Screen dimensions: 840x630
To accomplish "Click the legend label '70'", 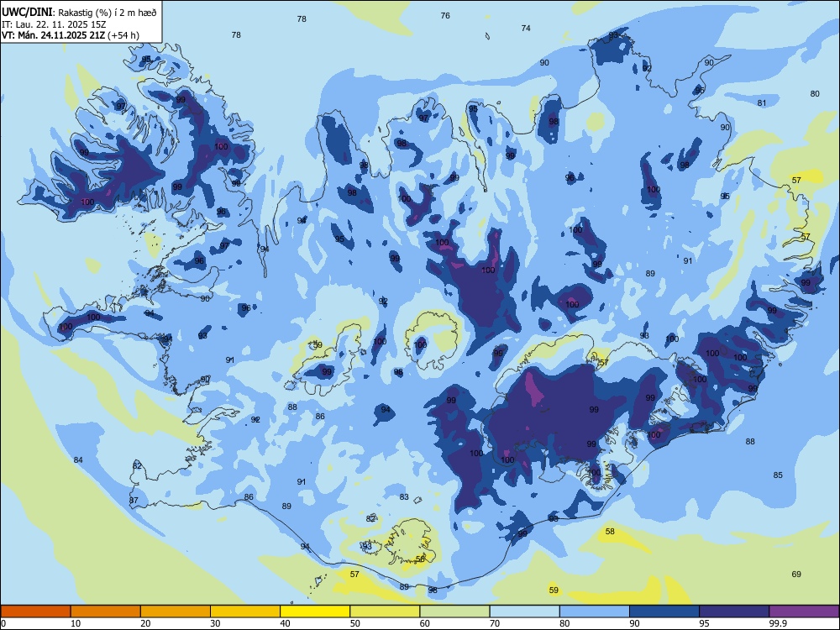I will point(495,623).
